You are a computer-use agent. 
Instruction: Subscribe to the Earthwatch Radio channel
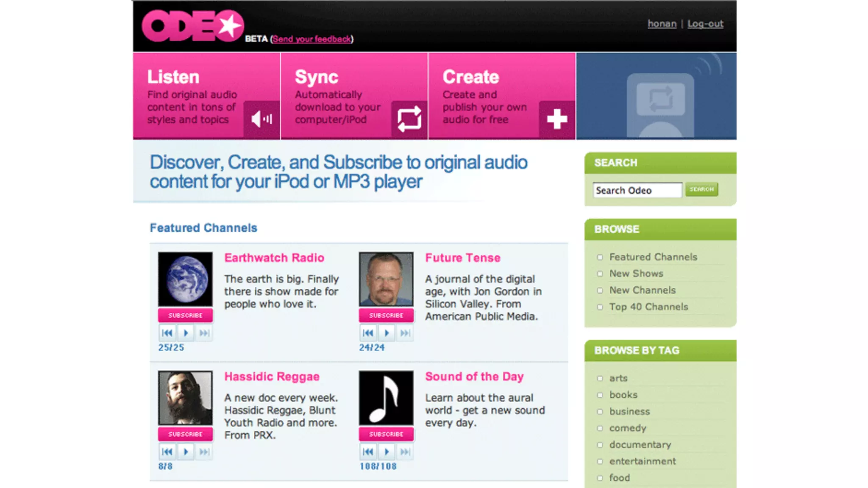click(185, 316)
